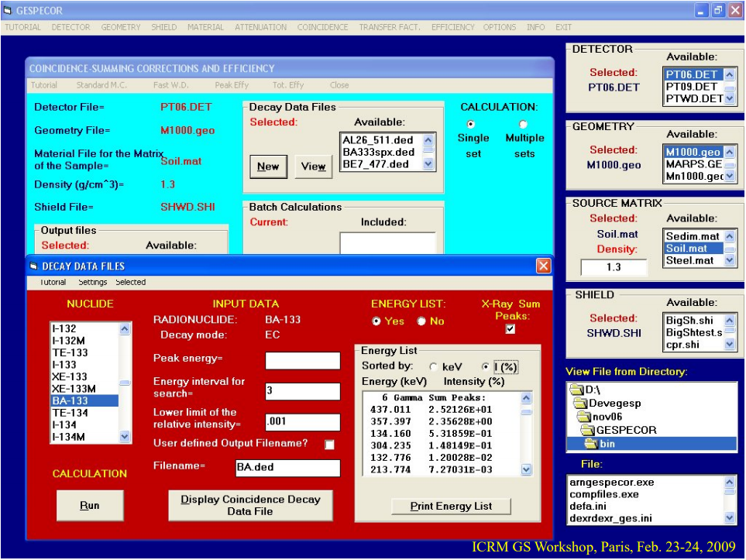Open the EFFICIENCY menu
This screenshot has height=560, width=746.
(x=452, y=27)
